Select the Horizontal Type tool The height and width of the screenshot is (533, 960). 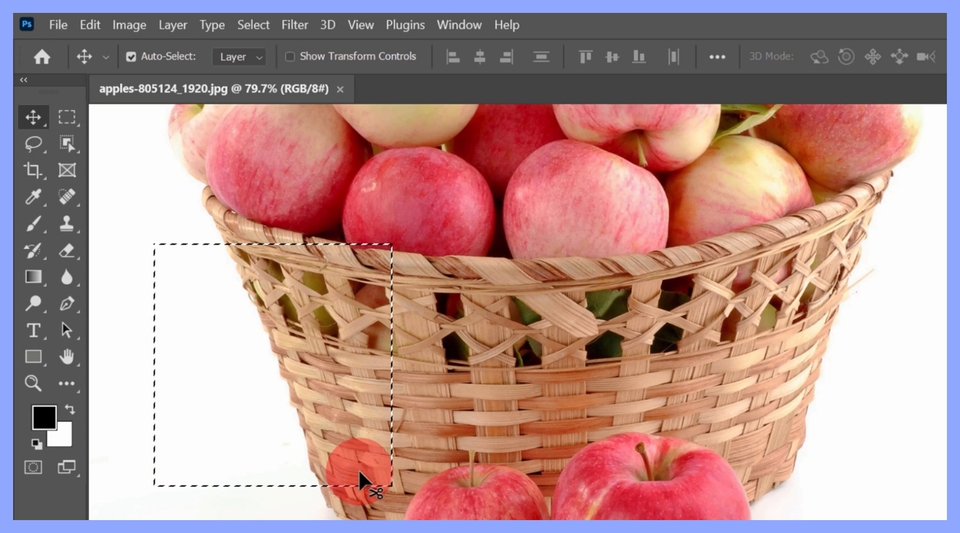point(33,330)
